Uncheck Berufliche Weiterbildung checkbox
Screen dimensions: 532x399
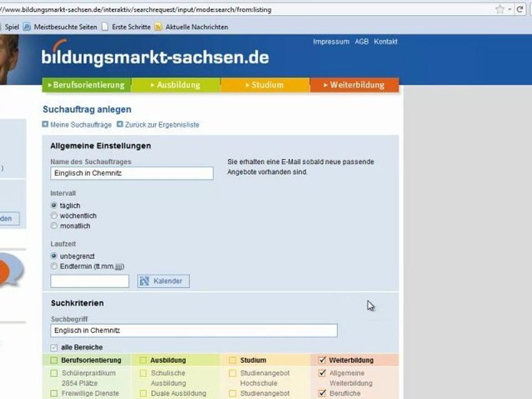point(323,393)
